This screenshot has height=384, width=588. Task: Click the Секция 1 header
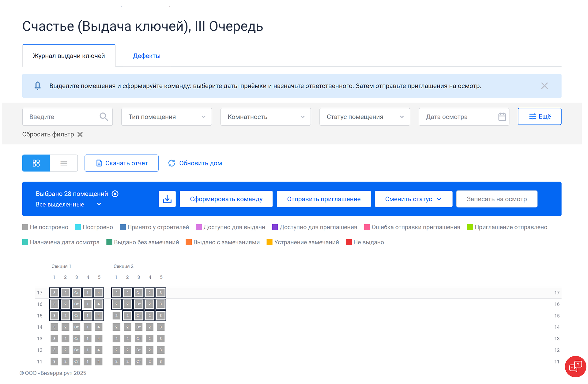click(x=61, y=266)
